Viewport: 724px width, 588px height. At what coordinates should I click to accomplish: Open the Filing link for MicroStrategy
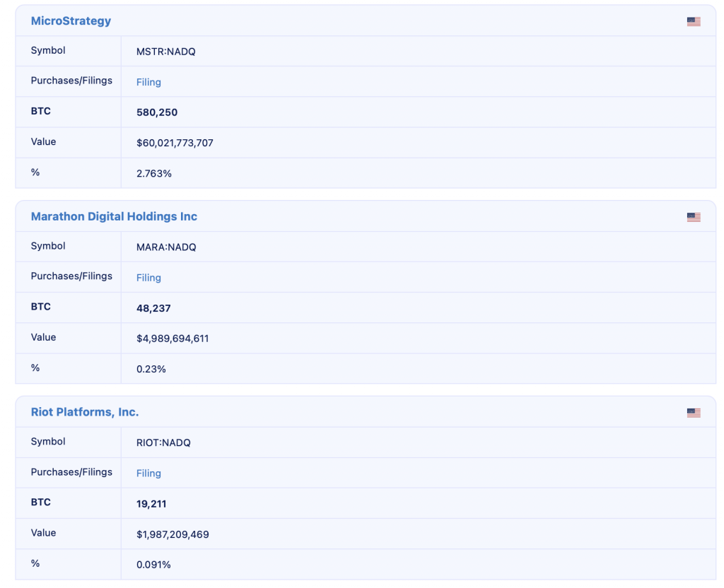(x=148, y=82)
